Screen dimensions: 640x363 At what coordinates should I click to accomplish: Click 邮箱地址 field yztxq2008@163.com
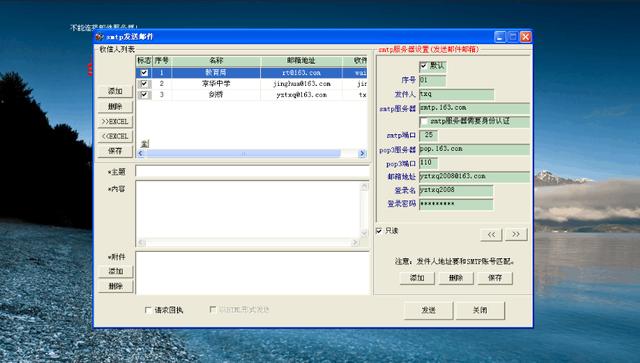pos(474,176)
